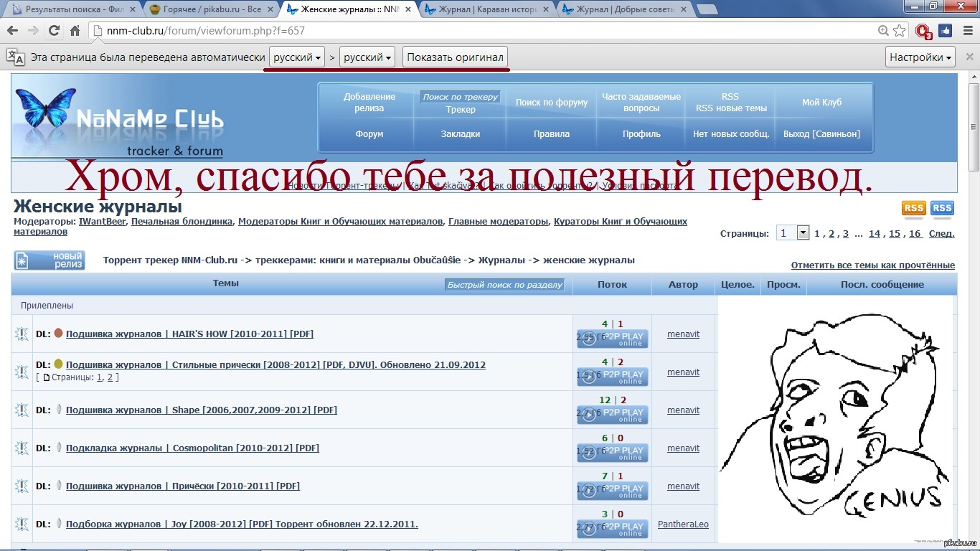
Task: Click topic status icon of Shape row
Action: (22, 410)
